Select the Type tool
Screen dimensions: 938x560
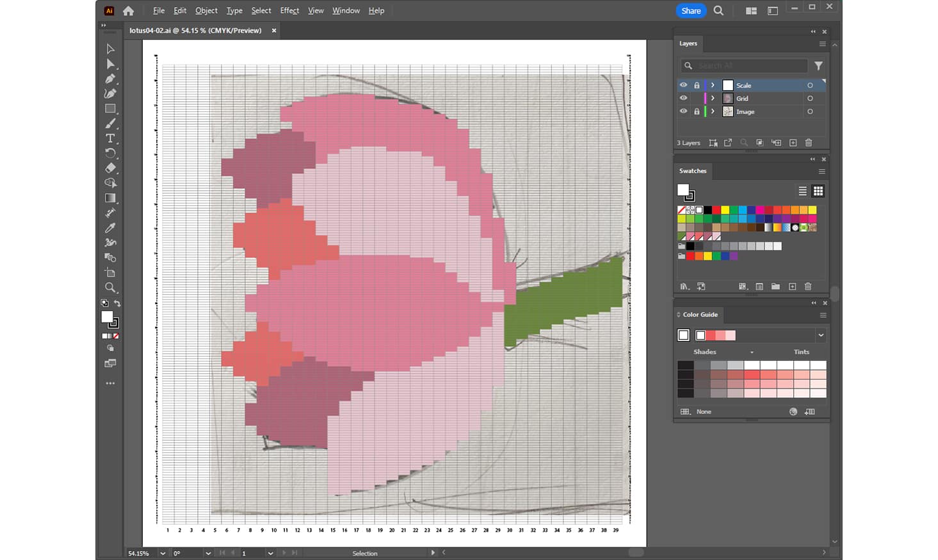(110, 138)
